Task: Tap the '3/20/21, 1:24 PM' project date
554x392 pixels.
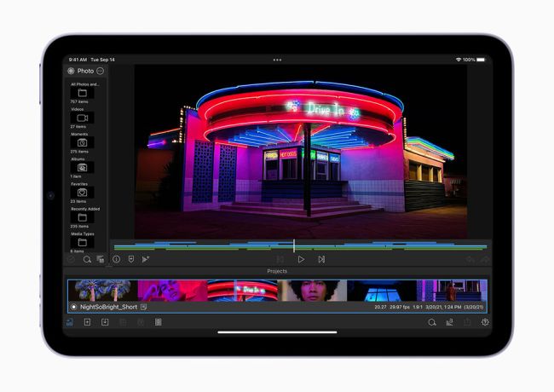Action: click(x=443, y=308)
